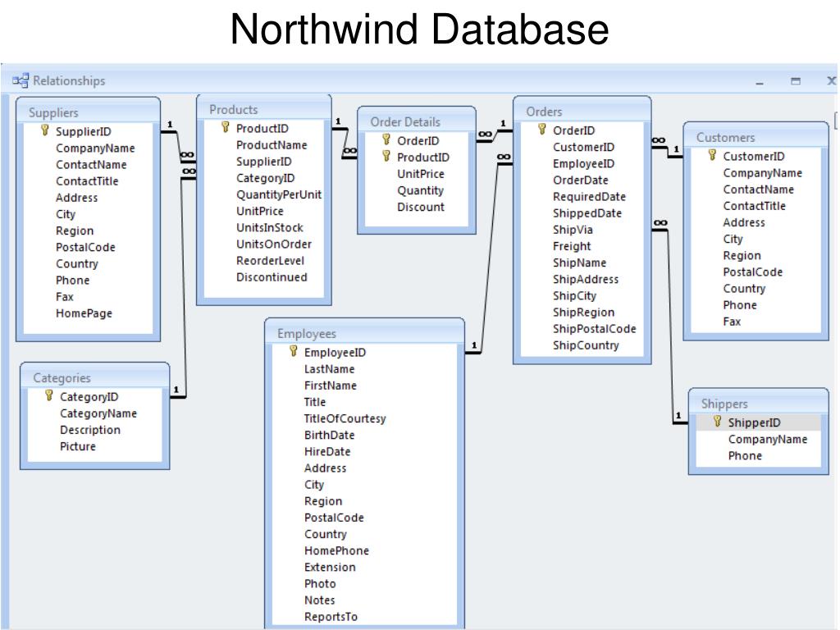Viewport: 840px width, 630px height.
Task: Click key icon next to ProductID in Order Details
Action: 386,157
